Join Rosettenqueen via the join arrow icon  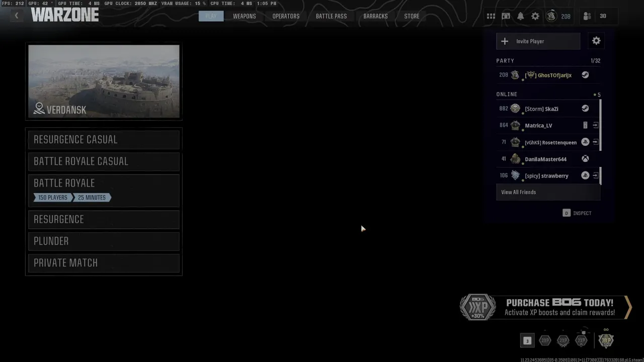(x=596, y=142)
